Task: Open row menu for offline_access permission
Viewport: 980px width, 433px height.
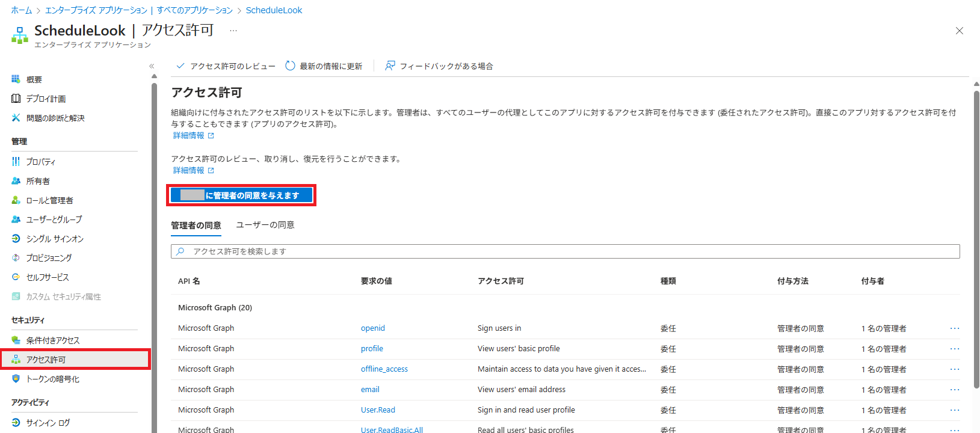Action: coord(955,369)
